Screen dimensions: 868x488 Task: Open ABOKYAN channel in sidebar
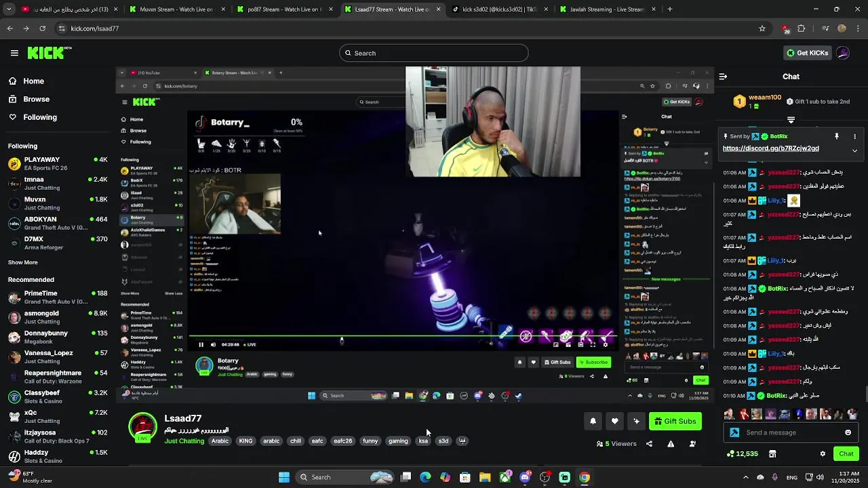click(58, 223)
